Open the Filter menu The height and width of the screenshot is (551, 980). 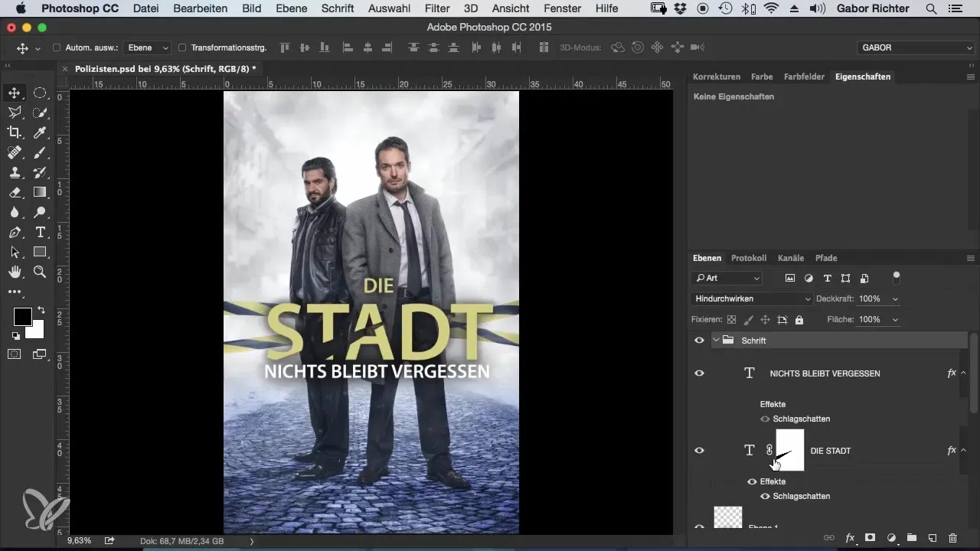coord(437,8)
